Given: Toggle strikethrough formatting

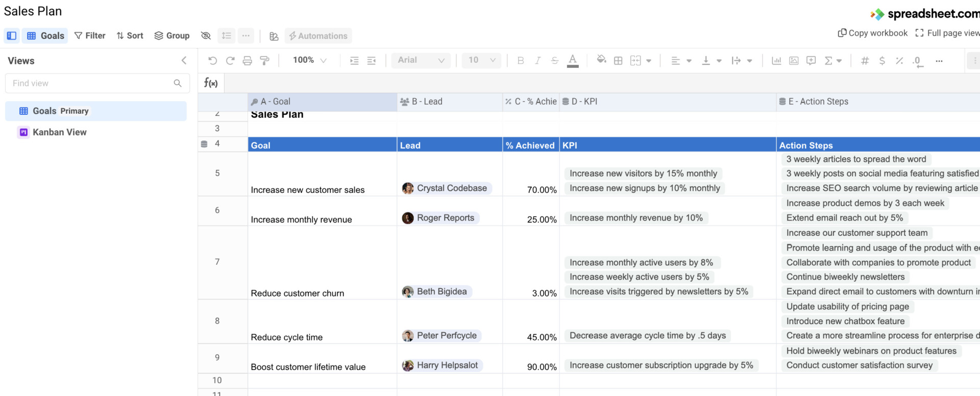Looking at the screenshot, I should [555, 61].
